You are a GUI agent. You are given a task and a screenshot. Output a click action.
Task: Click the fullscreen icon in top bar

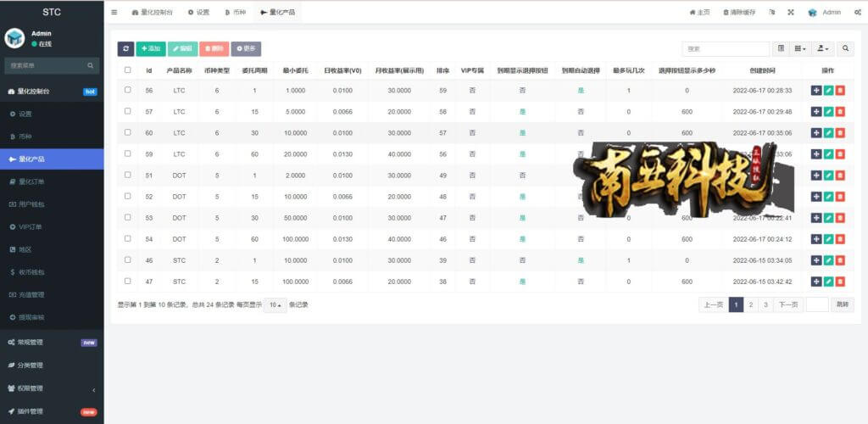pyautogui.click(x=791, y=12)
